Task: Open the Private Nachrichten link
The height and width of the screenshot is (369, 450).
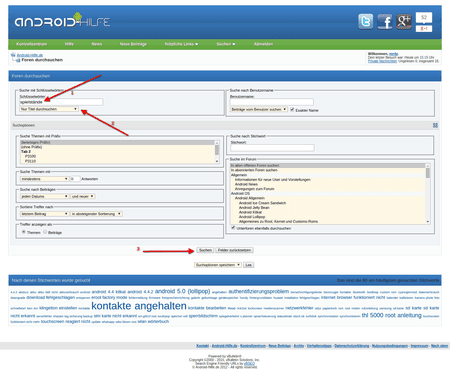Action: click(x=382, y=61)
